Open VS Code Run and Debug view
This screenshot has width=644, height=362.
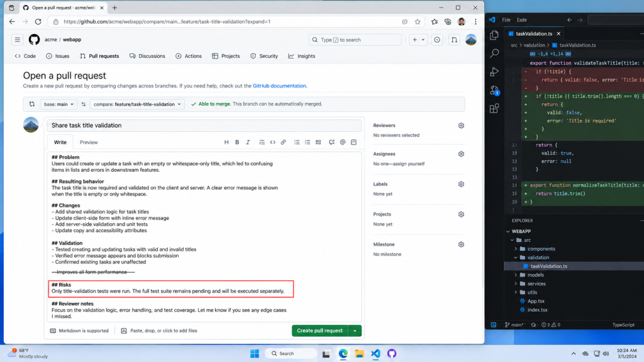(x=494, y=72)
